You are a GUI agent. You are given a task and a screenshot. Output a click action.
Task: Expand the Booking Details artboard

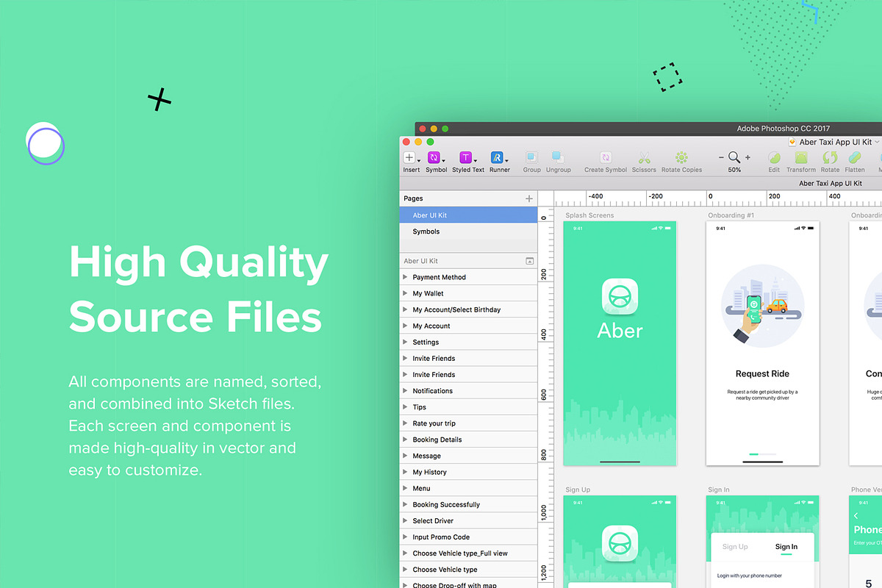[405, 440]
